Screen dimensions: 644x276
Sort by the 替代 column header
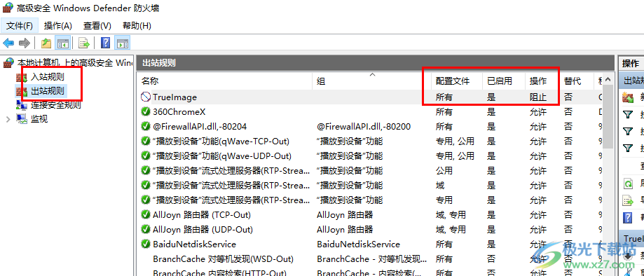(577, 81)
